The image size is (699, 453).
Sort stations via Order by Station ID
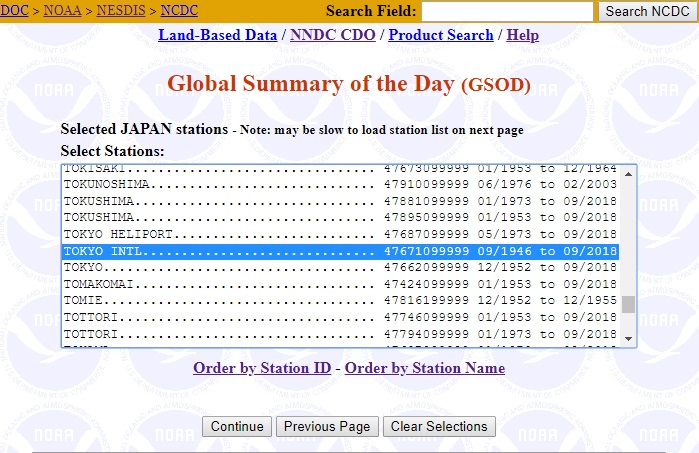[262, 368]
